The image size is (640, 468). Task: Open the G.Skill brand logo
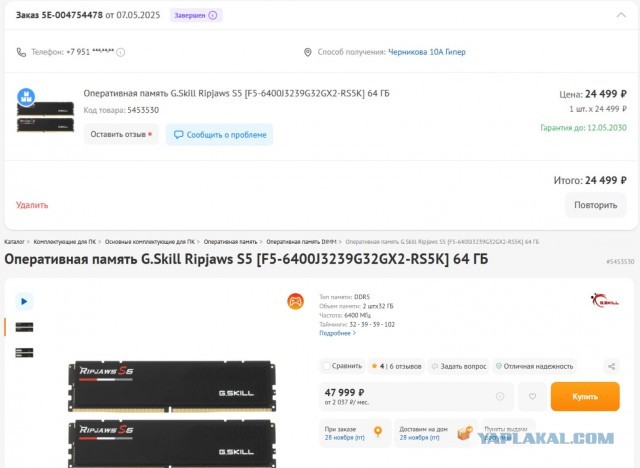click(x=604, y=300)
